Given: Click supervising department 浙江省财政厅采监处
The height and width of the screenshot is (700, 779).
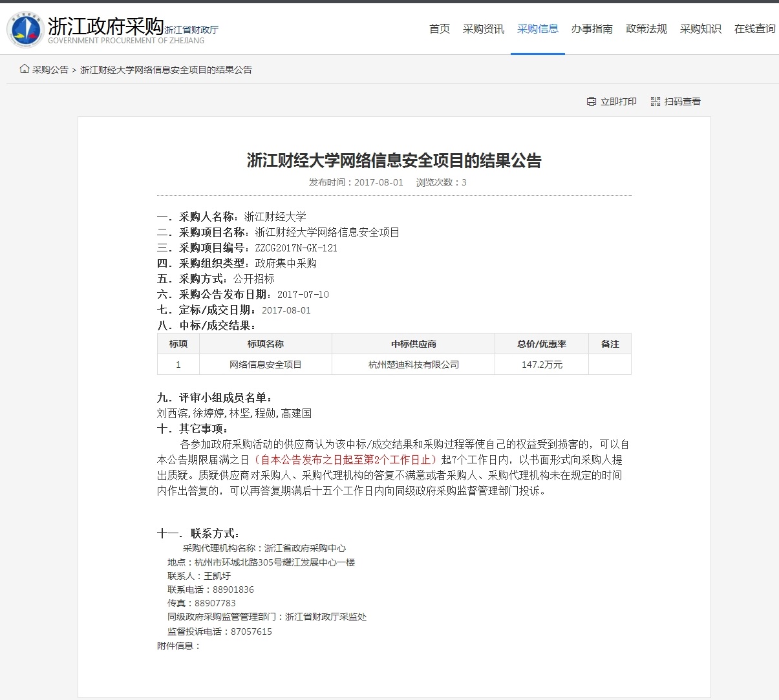Looking at the screenshot, I should [x=326, y=617].
